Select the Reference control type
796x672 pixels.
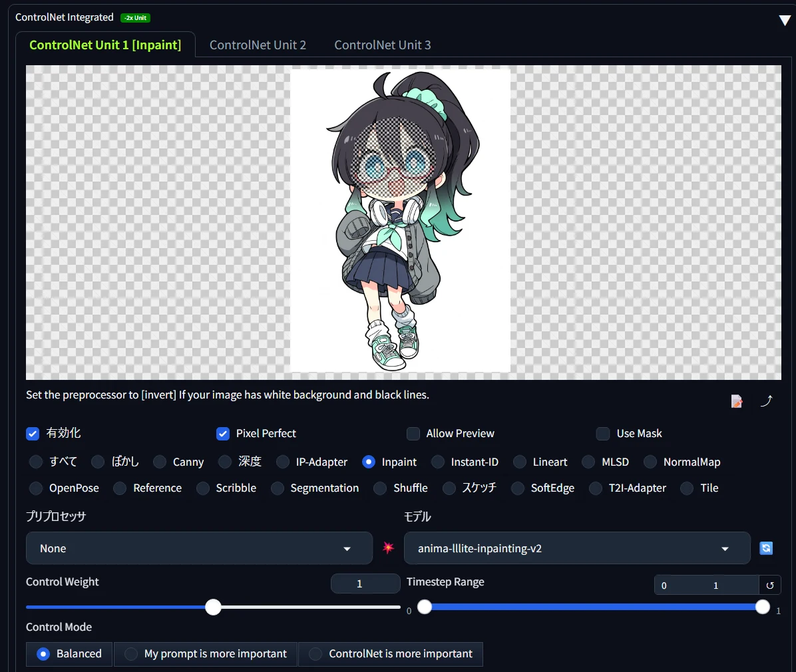[120, 488]
